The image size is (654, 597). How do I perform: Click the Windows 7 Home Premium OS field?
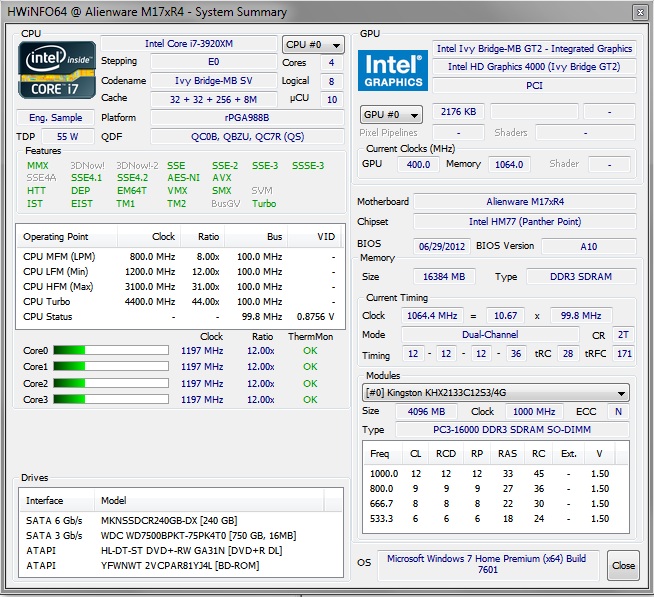pyautogui.click(x=487, y=564)
